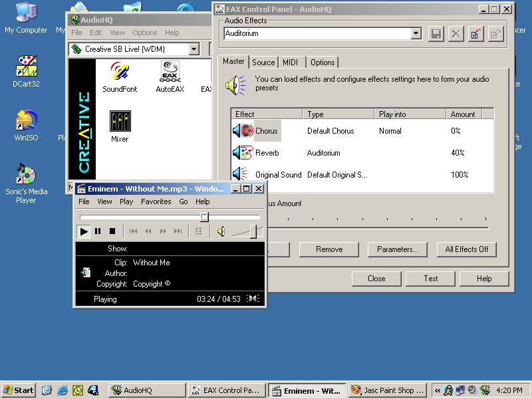Open the Favorites menu in media player
The height and width of the screenshot is (399, 532).
point(156,201)
